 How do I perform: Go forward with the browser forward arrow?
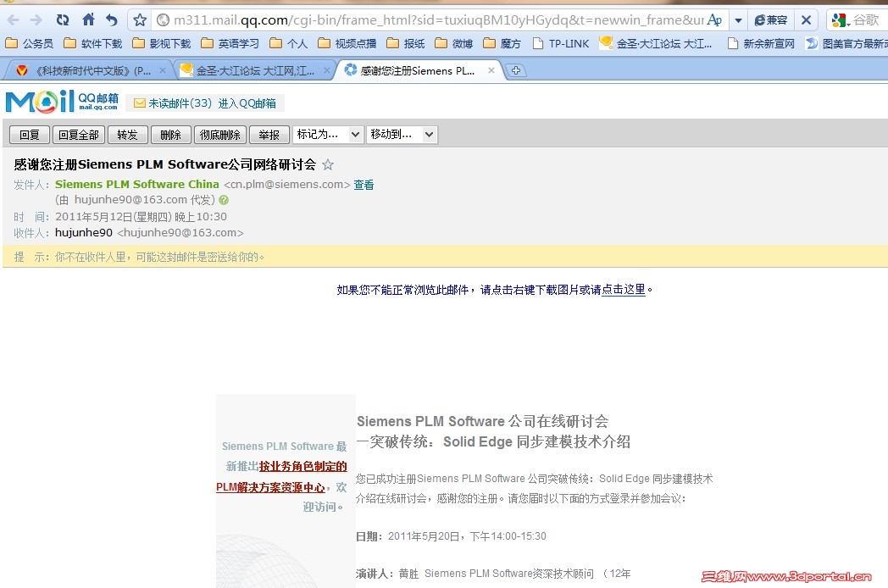pos(36,20)
